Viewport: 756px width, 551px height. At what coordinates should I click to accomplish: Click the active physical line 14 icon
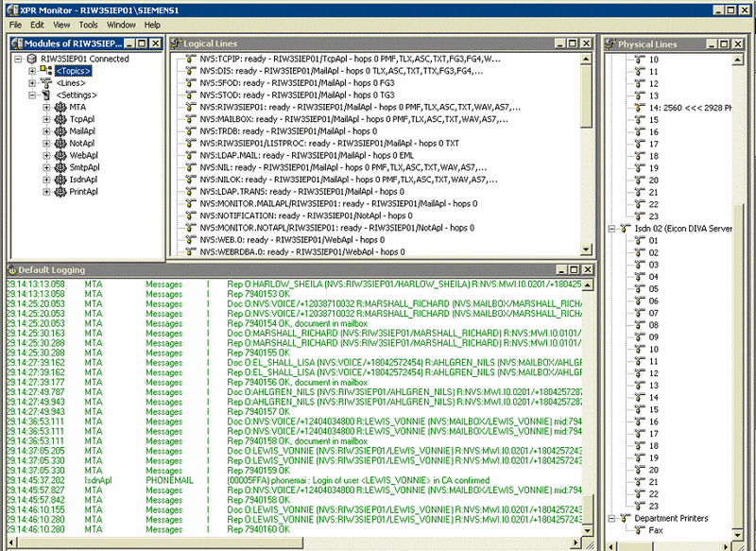[640, 108]
